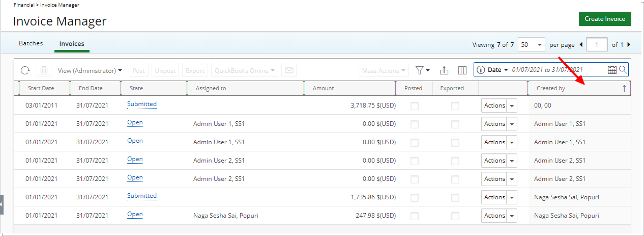Click the export upload icon
The height and width of the screenshot is (236, 644).
coord(444,70)
